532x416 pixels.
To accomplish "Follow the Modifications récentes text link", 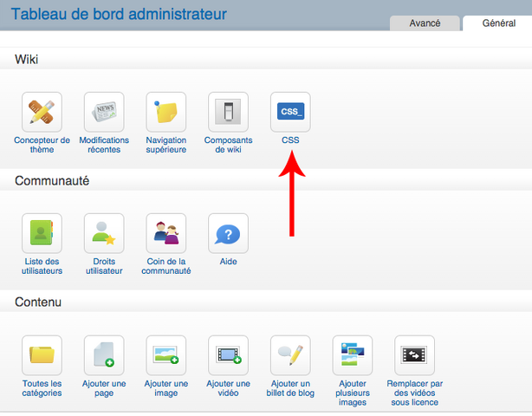I will [x=104, y=145].
